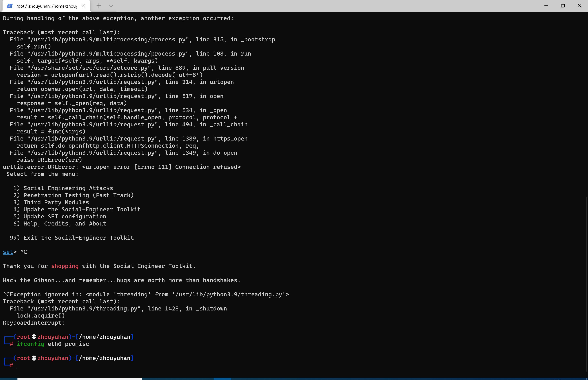Click the 'raise URLError(err)' line
Screen dimensions: 588x380
click(49, 160)
